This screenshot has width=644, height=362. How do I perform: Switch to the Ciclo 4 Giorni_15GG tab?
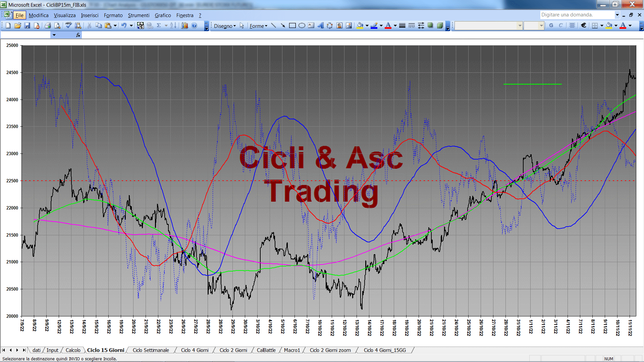pos(385,350)
